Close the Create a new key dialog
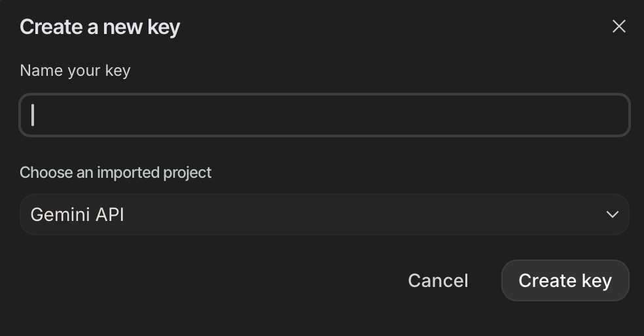Screen dimensions: 644x336 coord(618,26)
